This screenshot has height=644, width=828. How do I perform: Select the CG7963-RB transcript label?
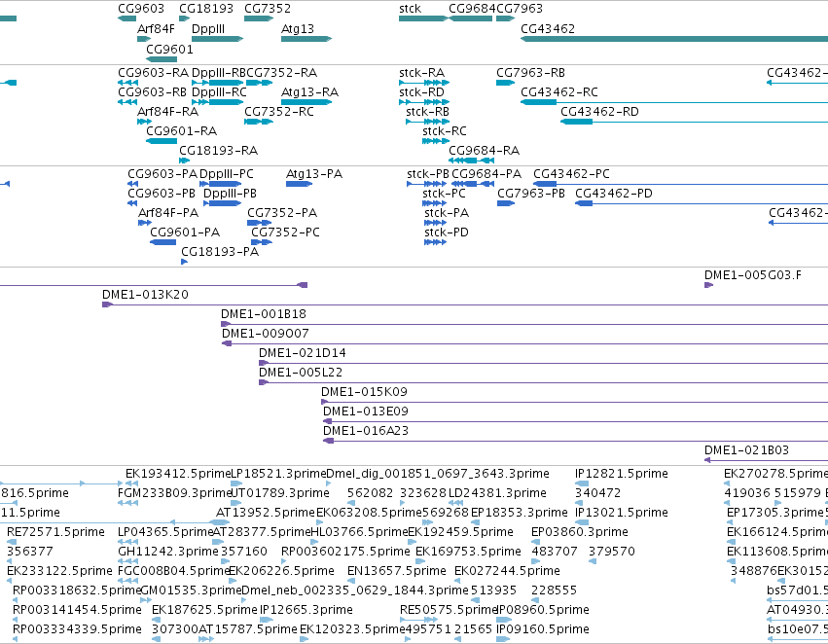point(530,73)
